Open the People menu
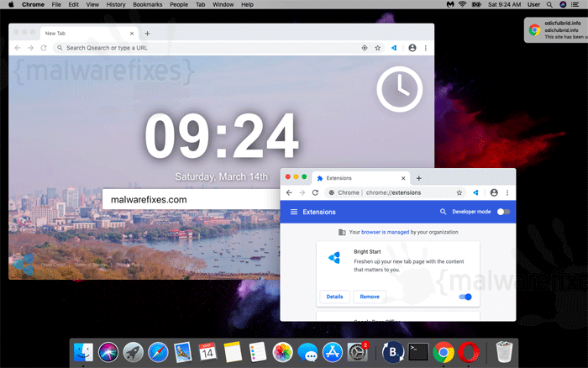Viewport: 588px width, 368px height. coord(179,4)
